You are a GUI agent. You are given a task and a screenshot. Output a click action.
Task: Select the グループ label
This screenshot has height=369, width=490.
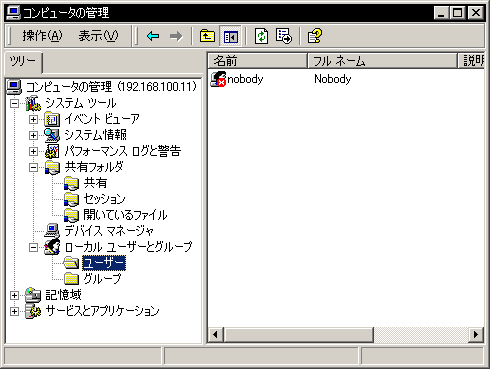pyautogui.click(x=102, y=279)
